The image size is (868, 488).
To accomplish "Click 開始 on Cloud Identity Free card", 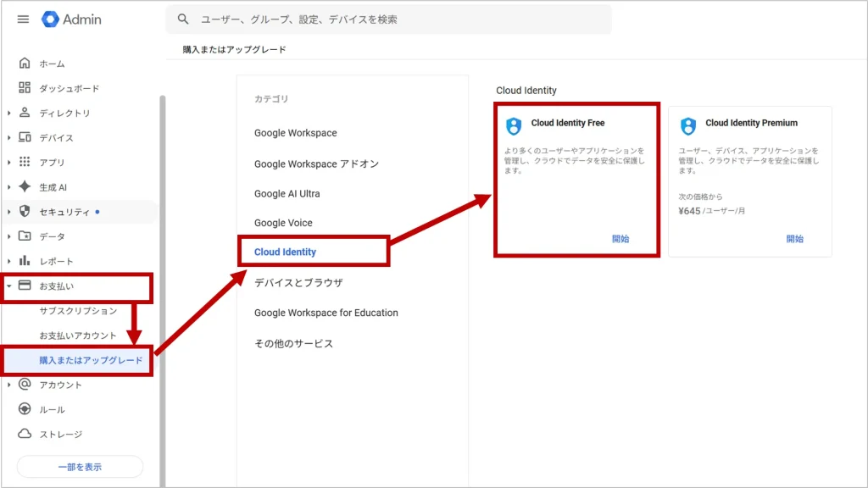I will (x=620, y=239).
